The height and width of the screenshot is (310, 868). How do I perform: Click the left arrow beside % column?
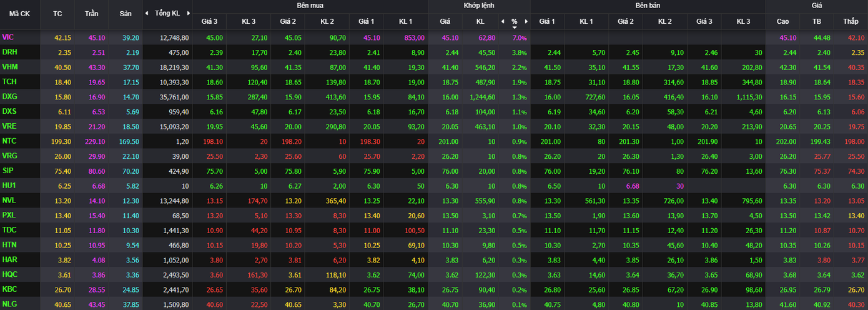(x=503, y=21)
